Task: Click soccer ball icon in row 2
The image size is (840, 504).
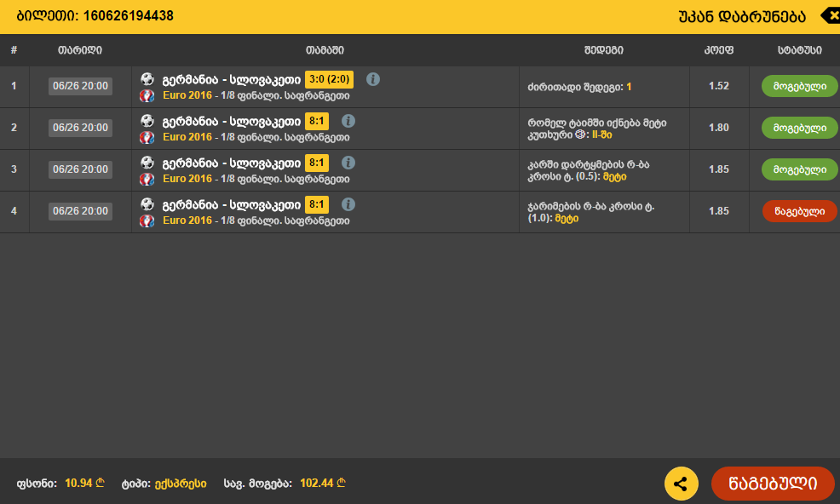Action: 147,121
